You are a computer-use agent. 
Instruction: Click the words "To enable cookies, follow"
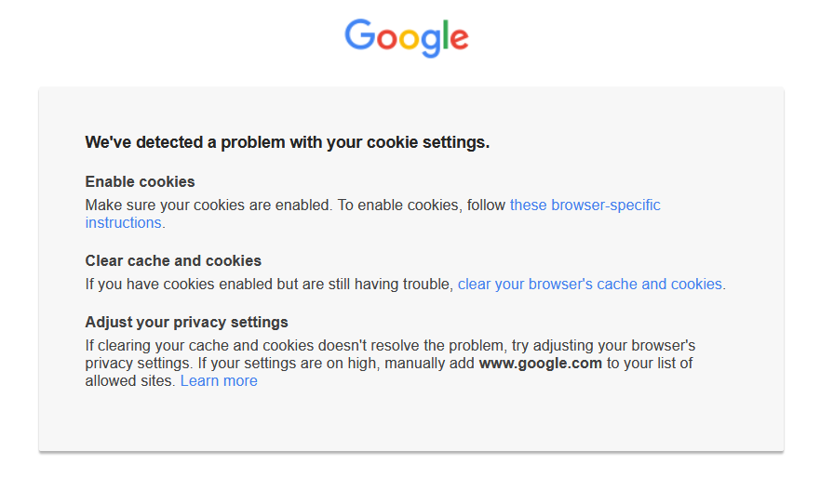pyautogui.click(x=421, y=205)
